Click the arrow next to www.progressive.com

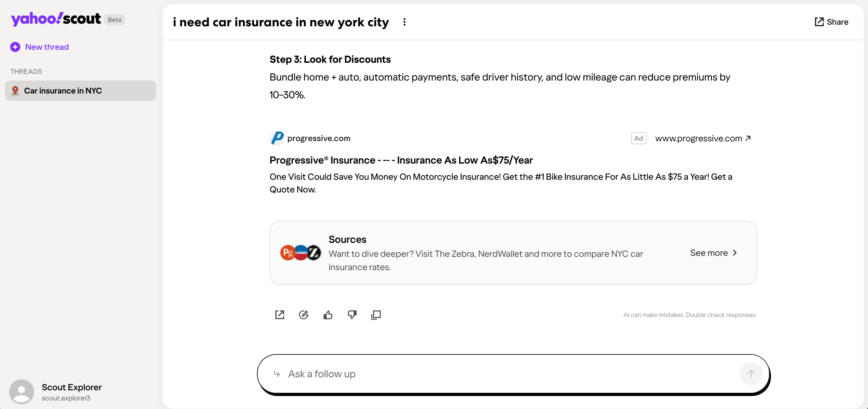click(x=748, y=138)
